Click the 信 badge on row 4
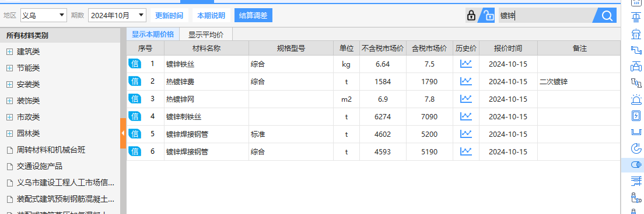The width and height of the screenshot is (644, 214). (135, 116)
